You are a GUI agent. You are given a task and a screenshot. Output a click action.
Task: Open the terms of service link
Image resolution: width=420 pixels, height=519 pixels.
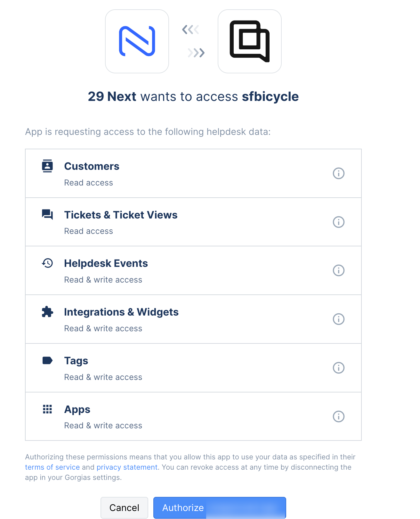(x=52, y=467)
